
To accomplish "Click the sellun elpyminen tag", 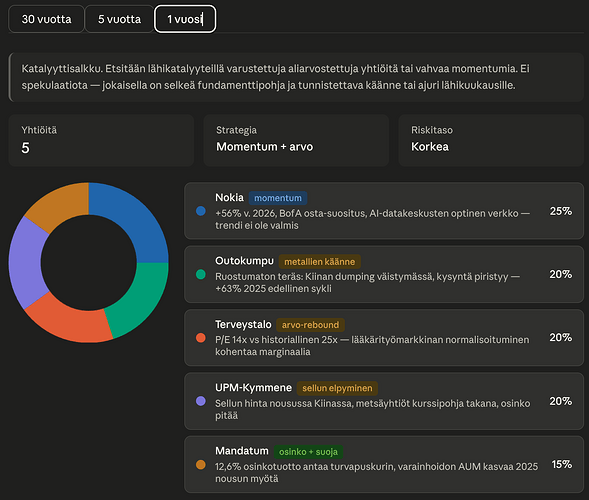I will tap(337, 388).
